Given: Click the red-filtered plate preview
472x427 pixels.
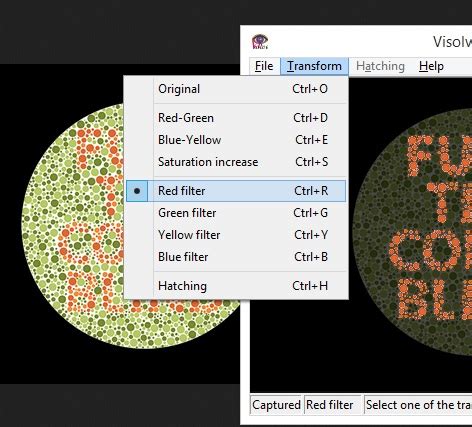Looking at the screenshot, I should click(413, 233).
